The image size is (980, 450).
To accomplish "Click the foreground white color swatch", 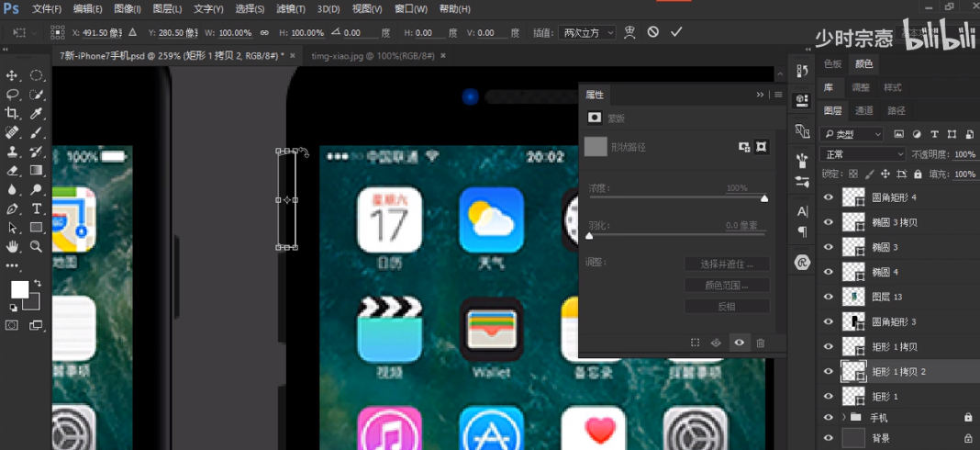I will pos(19,289).
